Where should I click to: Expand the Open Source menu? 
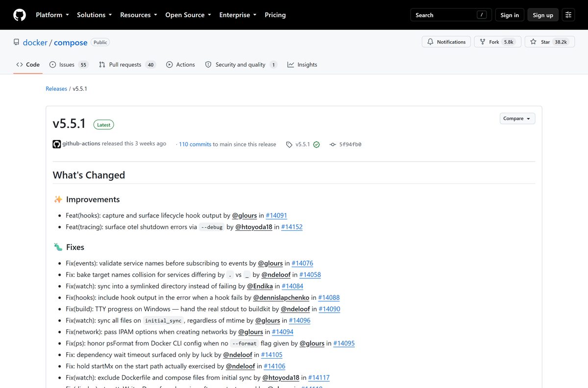tap(188, 15)
